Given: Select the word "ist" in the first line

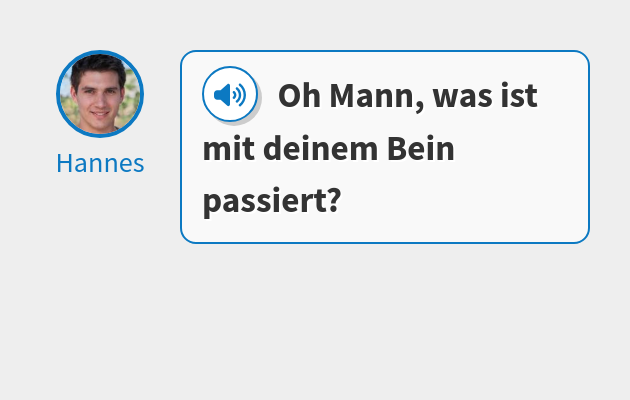Looking at the screenshot, I should click(519, 96).
